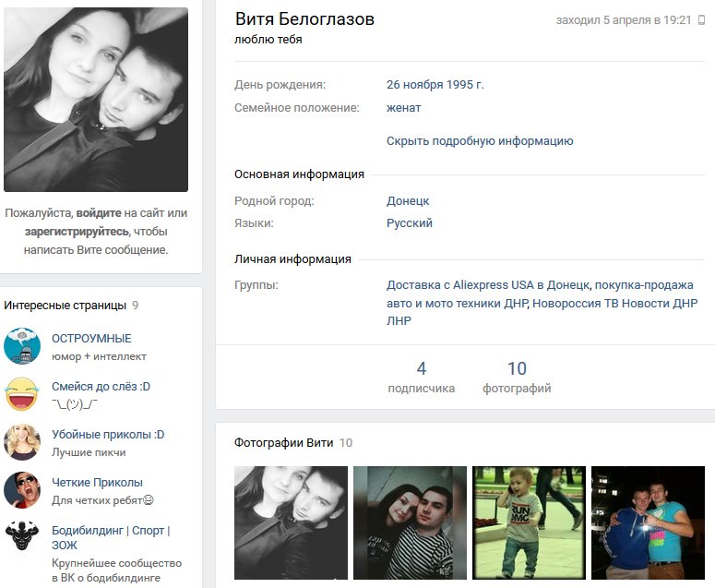Open the large black-and-white profile photo
This screenshot has height=588, width=715.
pos(96,100)
